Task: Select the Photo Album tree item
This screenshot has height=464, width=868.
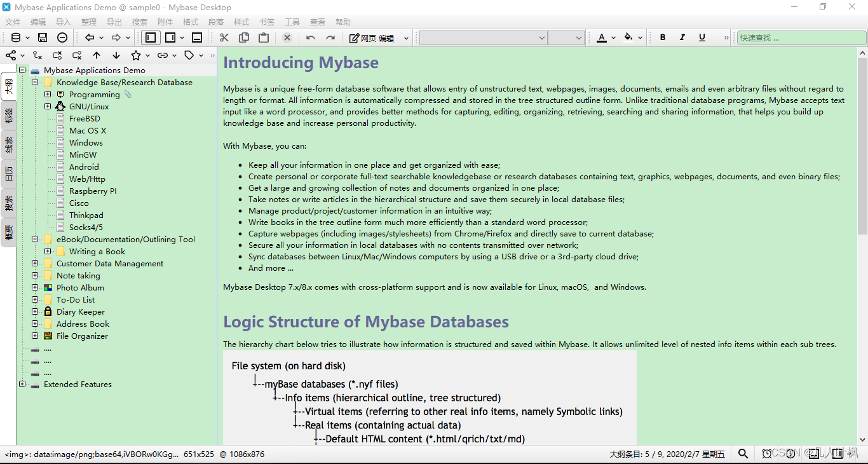Action: pyautogui.click(x=80, y=287)
